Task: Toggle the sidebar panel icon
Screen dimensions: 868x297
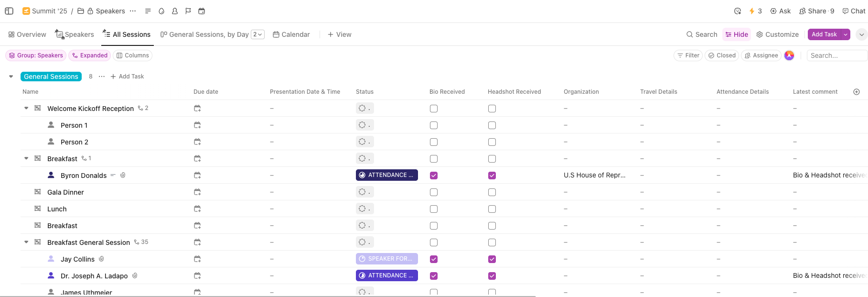Action: 9,11
